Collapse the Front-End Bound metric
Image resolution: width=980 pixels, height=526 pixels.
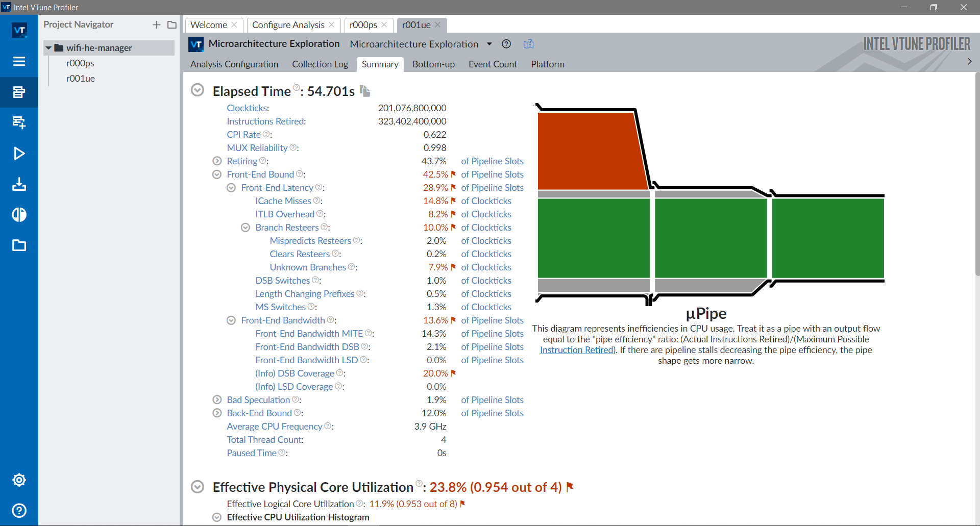click(x=217, y=174)
